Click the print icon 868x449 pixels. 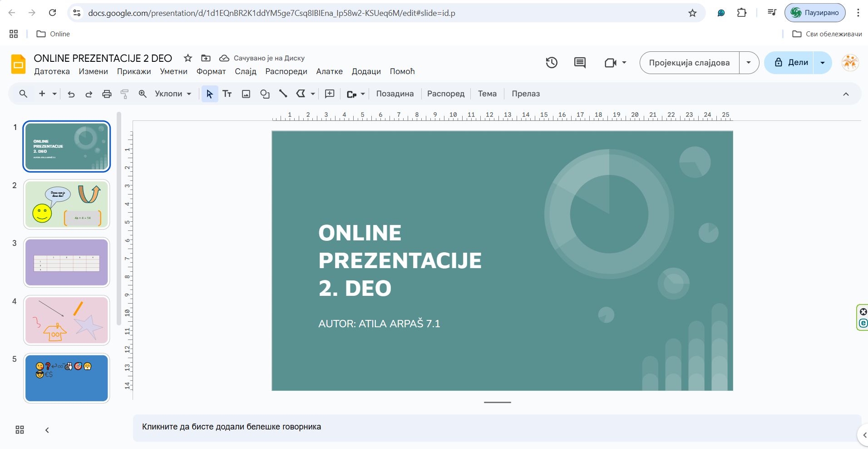[107, 94]
